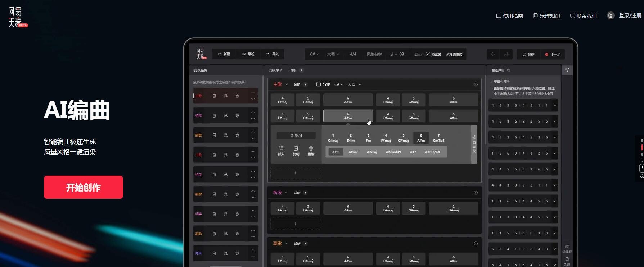Viewport: 644px width, 267px height.
Task: Open 使用指南 in the top navigation
Action: coord(509,16)
